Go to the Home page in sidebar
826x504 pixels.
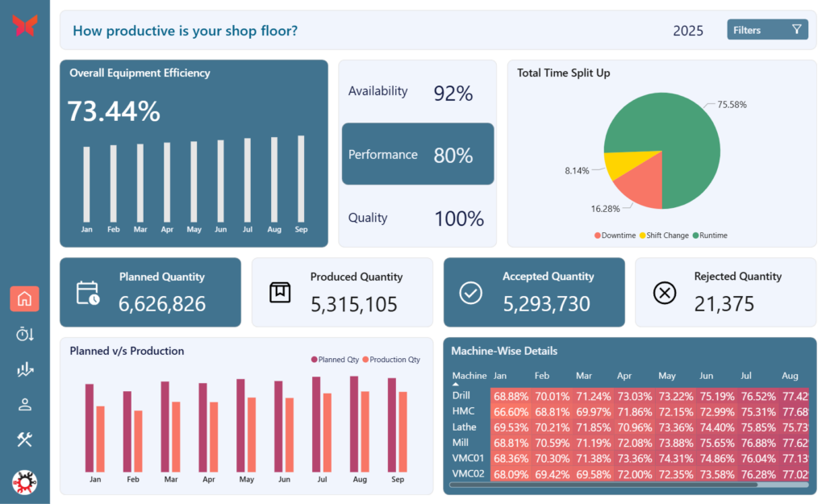pyautogui.click(x=24, y=299)
